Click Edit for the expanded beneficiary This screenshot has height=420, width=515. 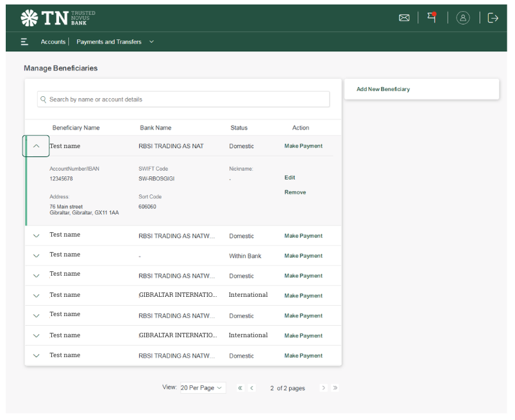pos(290,178)
